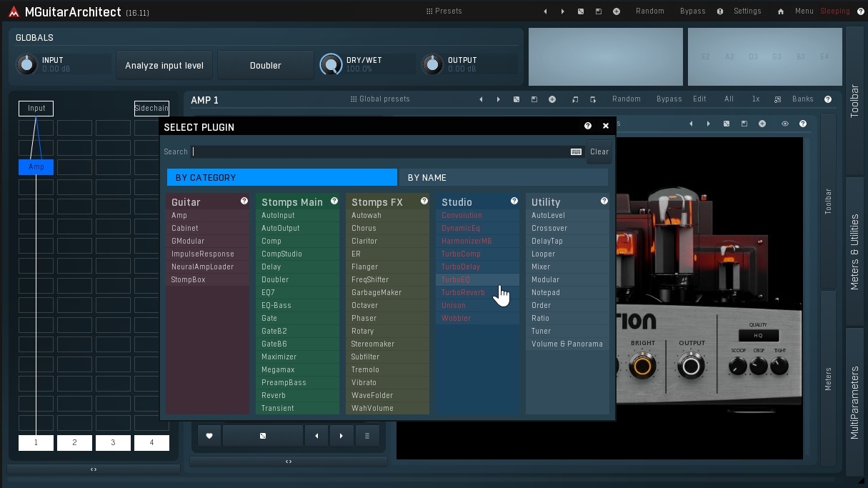Viewport: 868px width, 488px height.
Task: Click the AMP 1 paste icon
Action: point(593,99)
